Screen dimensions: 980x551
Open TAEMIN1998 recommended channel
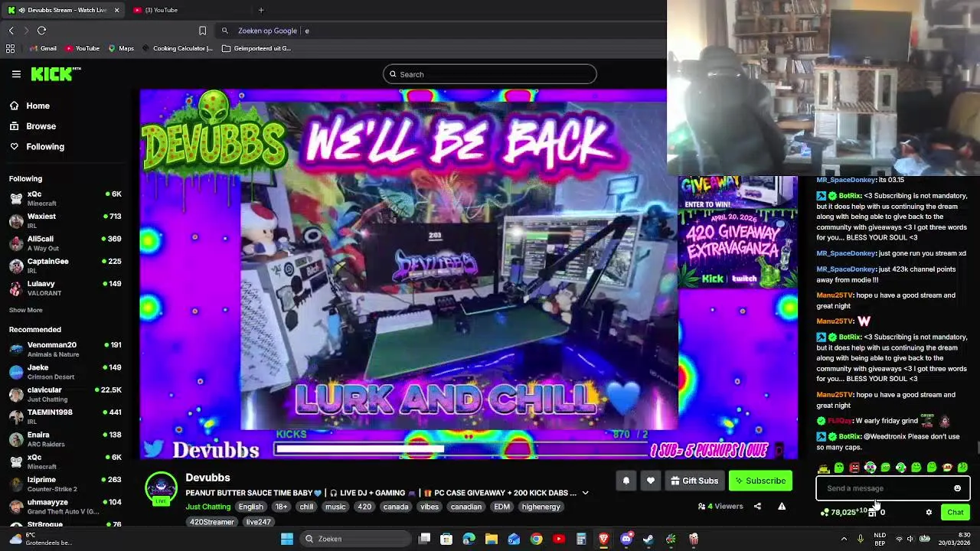click(65, 416)
